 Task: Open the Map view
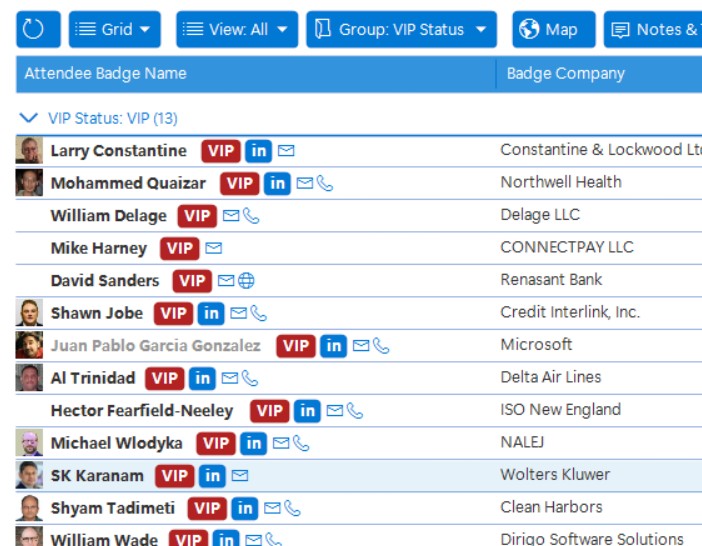tap(554, 30)
